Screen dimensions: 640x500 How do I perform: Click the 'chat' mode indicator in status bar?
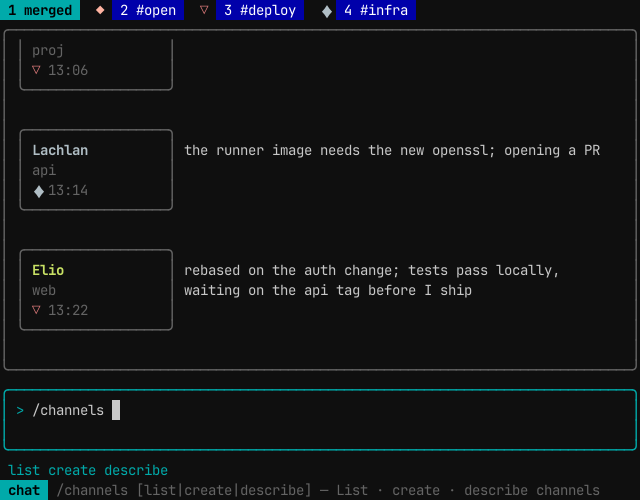(24, 490)
